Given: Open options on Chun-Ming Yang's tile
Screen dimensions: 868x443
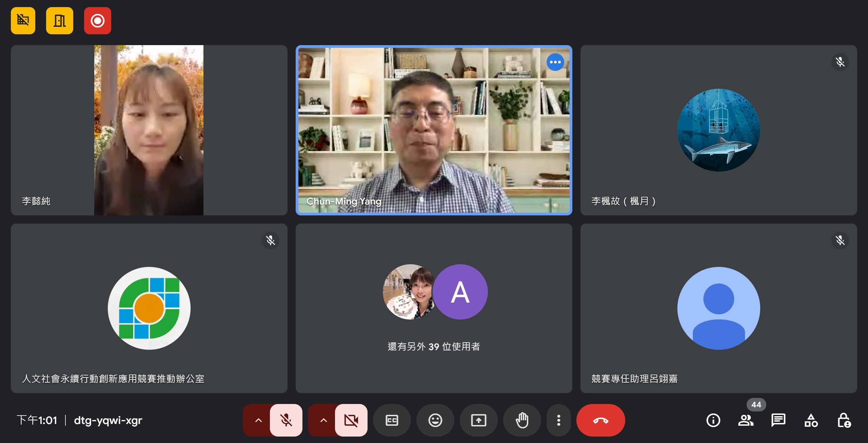Looking at the screenshot, I should tap(555, 62).
